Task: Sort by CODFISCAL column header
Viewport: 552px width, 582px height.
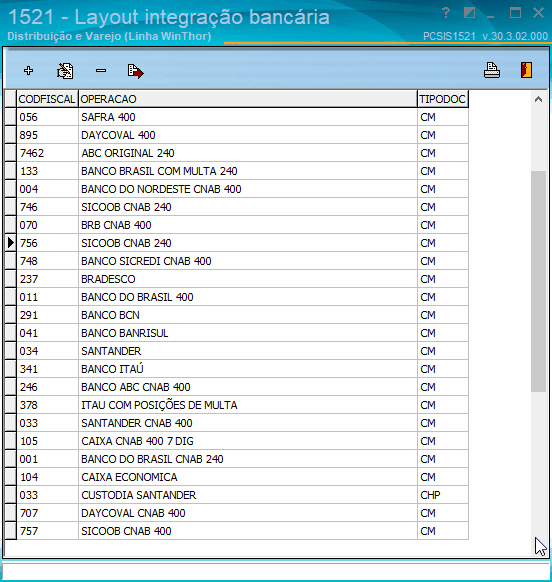Action: point(47,99)
